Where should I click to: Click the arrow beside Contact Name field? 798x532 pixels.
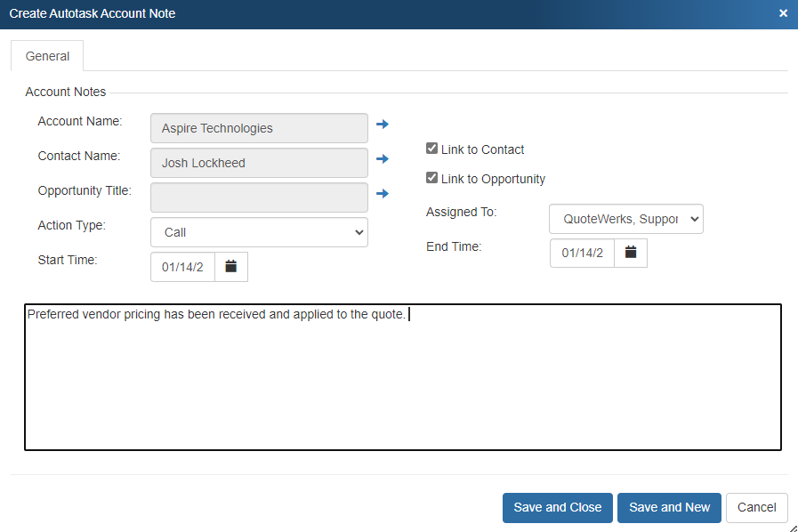click(x=383, y=159)
